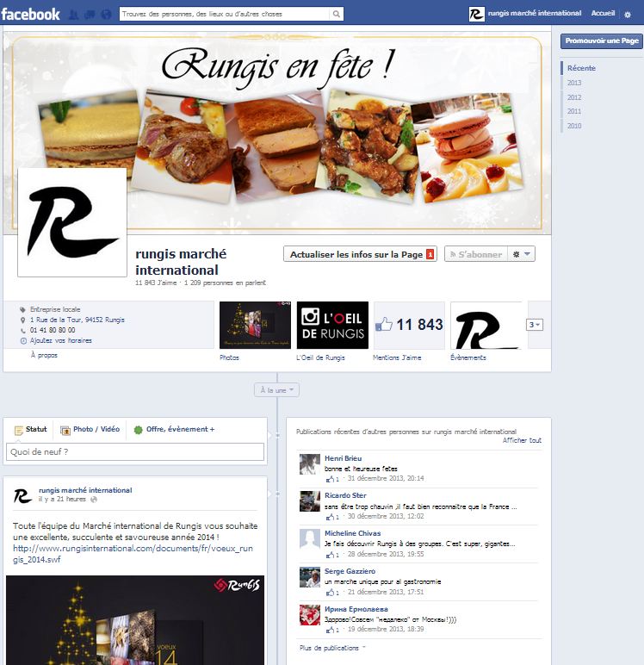Open notifications globe icon
This screenshot has height=665, width=644.
pyautogui.click(x=106, y=15)
